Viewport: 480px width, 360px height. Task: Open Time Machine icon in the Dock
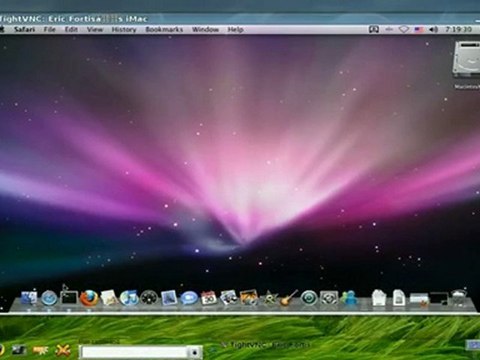pos(309,298)
